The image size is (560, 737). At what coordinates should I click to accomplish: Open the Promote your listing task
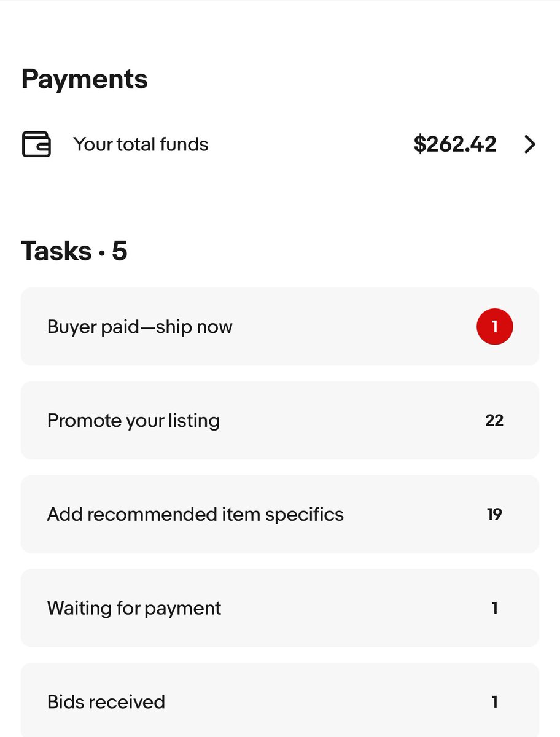(x=280, y=421)
